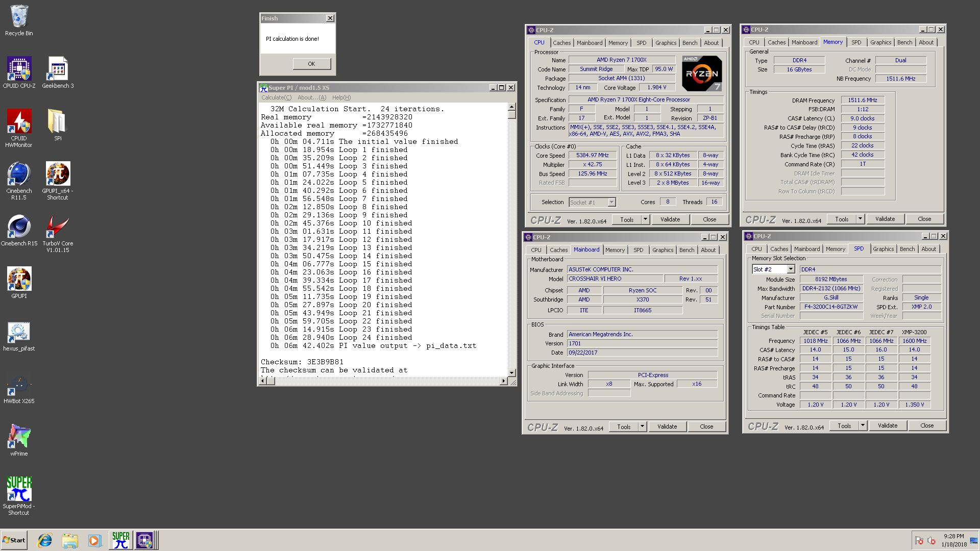Open Mainboard tab in CPU-Z SPD window
Image resolution: width=980 pixels, height=551 pixels.
[x=806, y=249]
